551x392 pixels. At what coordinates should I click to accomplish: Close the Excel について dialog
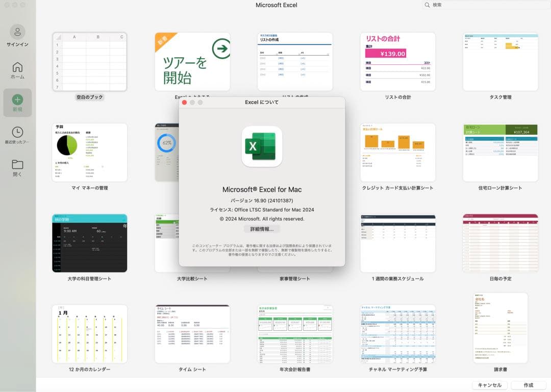[185, 103]
